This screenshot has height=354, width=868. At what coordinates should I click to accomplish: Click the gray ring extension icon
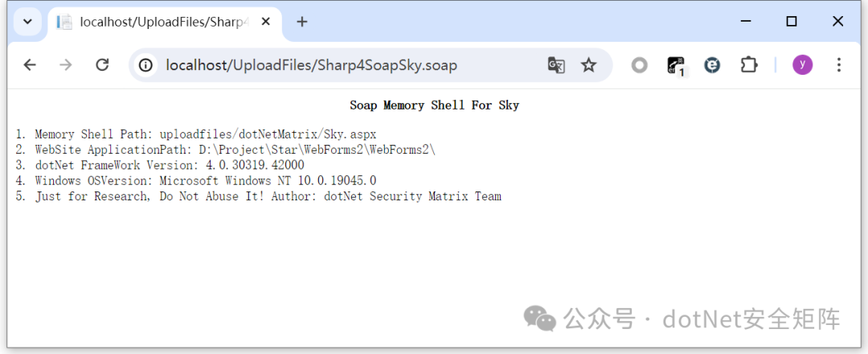(639, 65)
